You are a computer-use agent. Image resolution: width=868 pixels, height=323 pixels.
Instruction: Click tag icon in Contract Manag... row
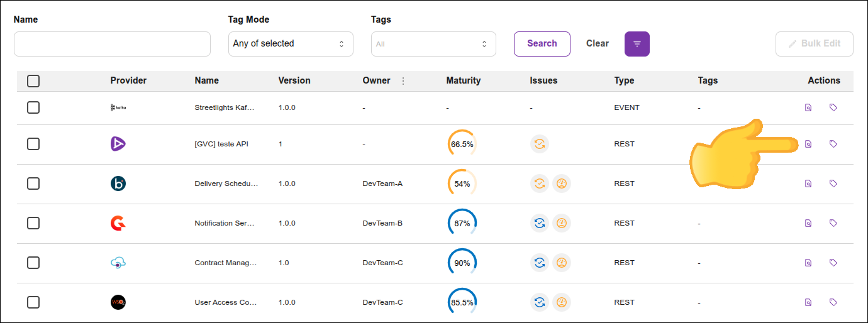click(x=833, y=263)
